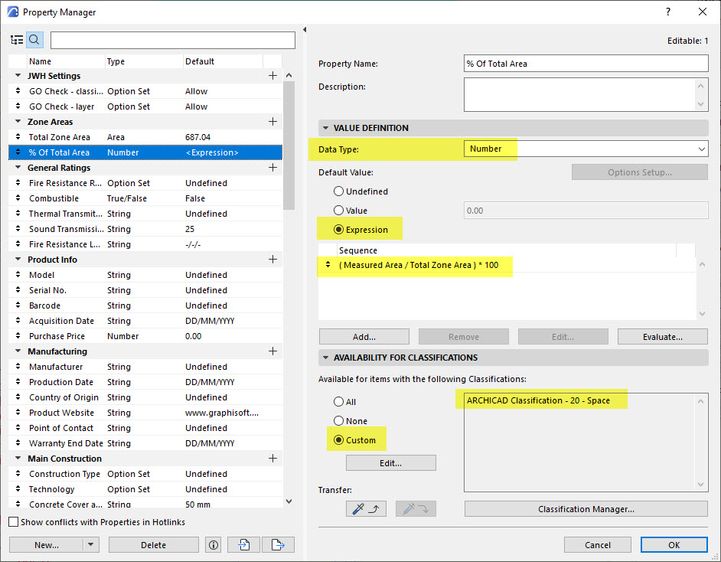Click the Evaluate... button
Screen dimensions: 721x562
(663, 337)
